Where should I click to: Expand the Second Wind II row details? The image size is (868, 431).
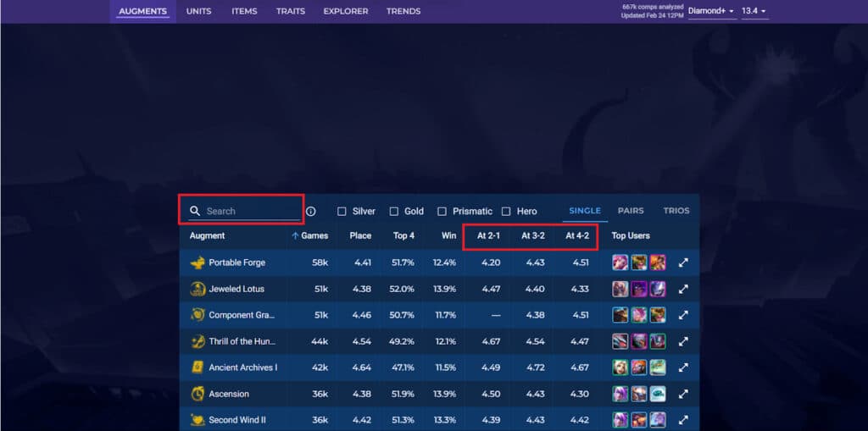[683, 420]
